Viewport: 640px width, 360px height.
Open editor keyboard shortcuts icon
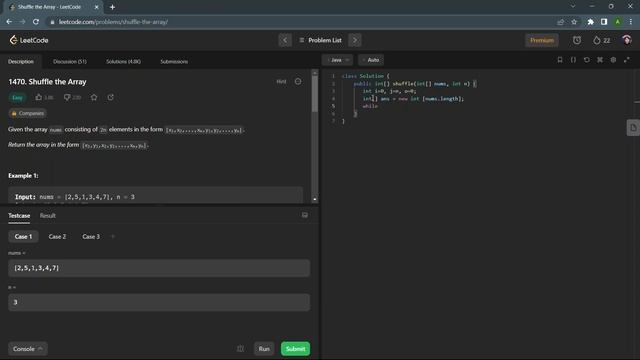[x=600, y=60]
